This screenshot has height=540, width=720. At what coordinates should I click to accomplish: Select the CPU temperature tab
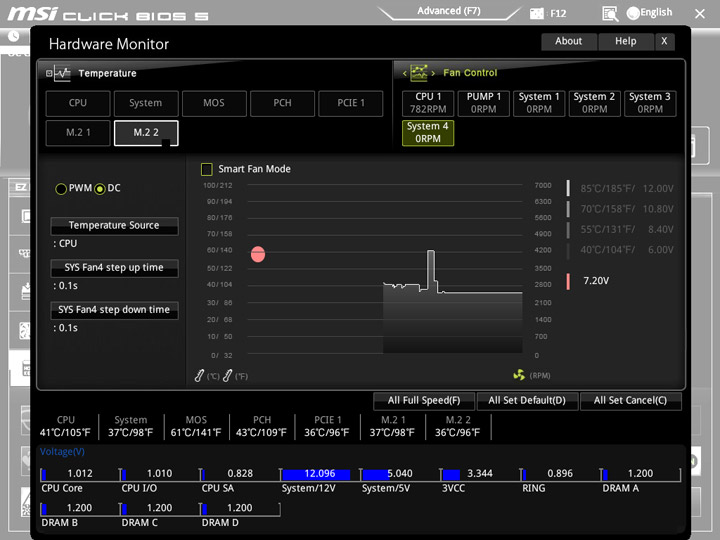pos(78,103)
